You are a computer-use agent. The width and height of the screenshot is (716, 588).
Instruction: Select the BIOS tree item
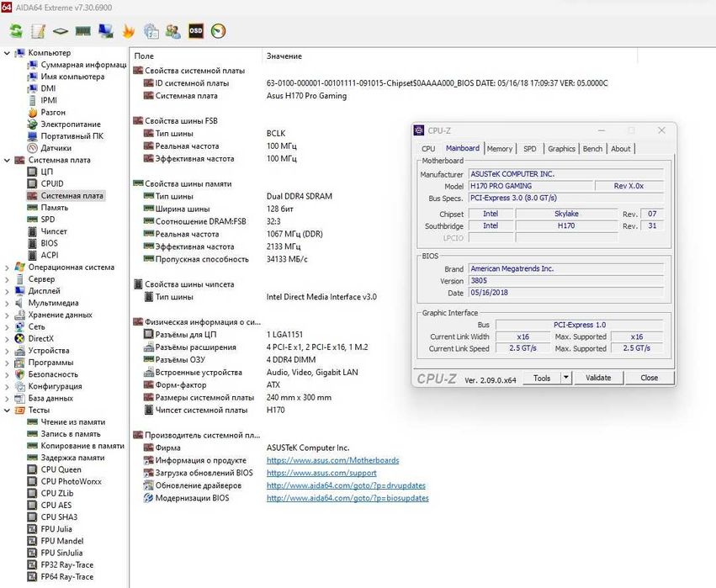(x=49, y=243)
